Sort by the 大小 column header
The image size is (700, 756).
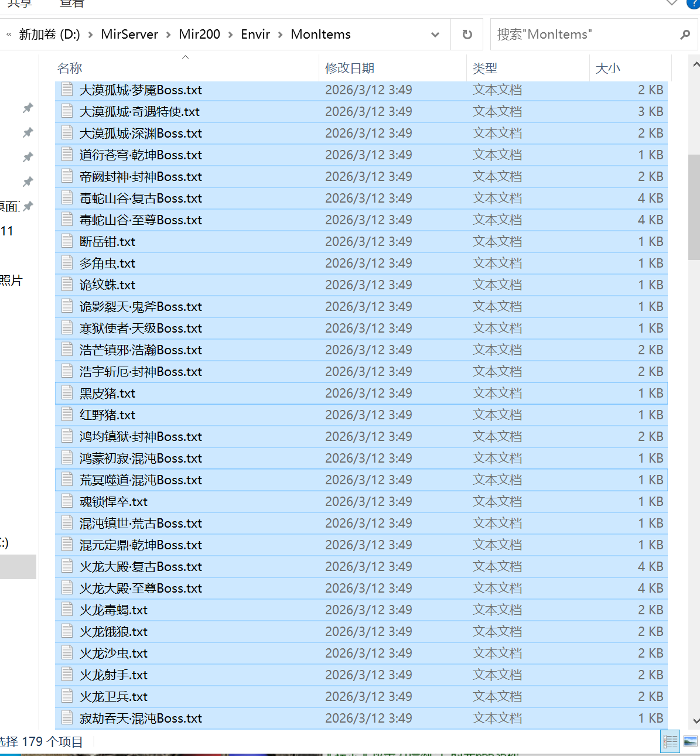pyautogui.click(x=630, y=69)
